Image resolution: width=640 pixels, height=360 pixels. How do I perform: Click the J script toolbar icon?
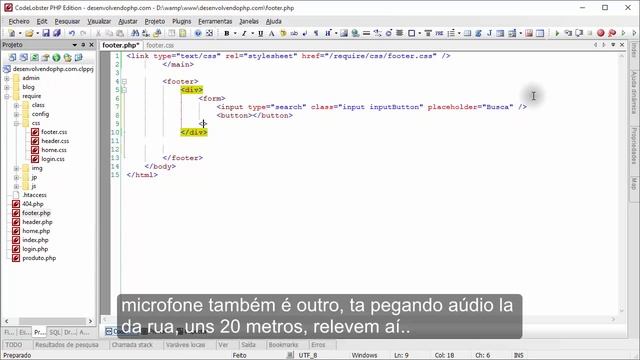tap(489, 33)
